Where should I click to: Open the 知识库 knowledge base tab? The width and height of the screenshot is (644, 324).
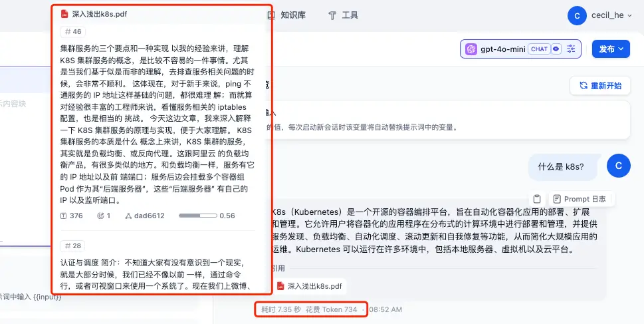point(286,15)
